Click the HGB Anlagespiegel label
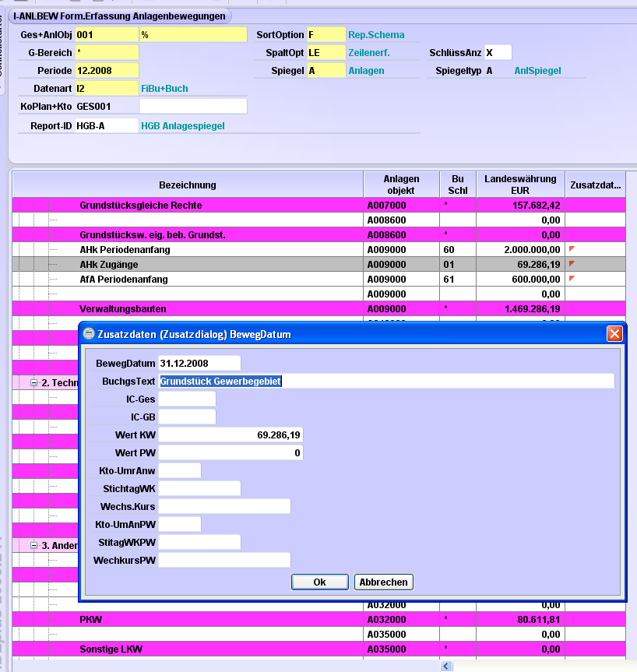 [183, 126]
